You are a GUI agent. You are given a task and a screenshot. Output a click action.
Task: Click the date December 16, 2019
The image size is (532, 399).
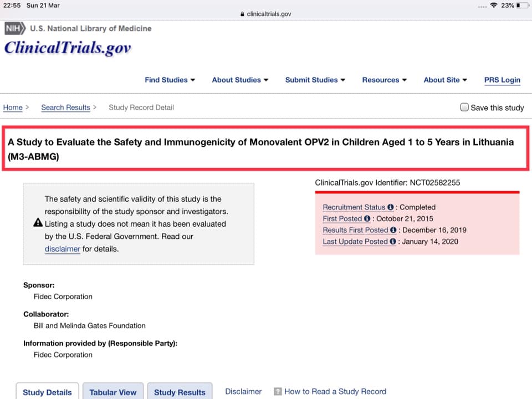coord(434,230)
